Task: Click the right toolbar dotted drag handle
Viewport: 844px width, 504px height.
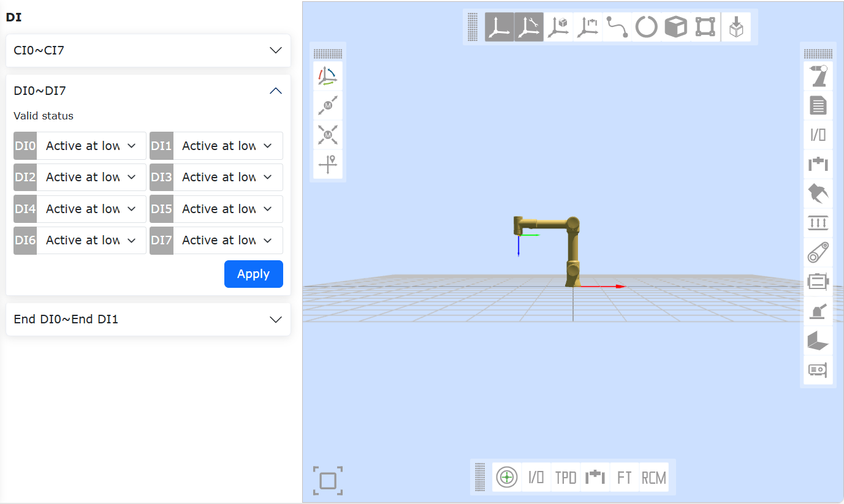Action: (x=818, y=54)
